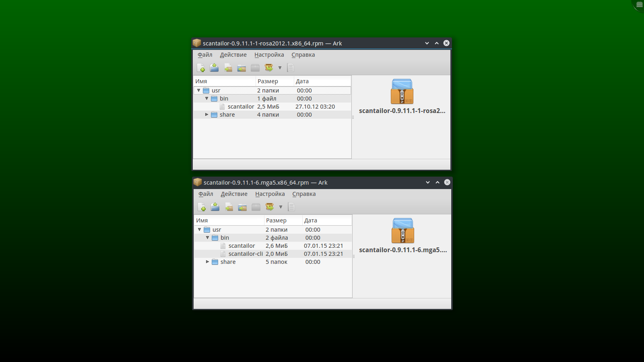The image size is (644, 362).
Task: Collapse usr folder in rosa2012 window
Action: tap(198, 90)
